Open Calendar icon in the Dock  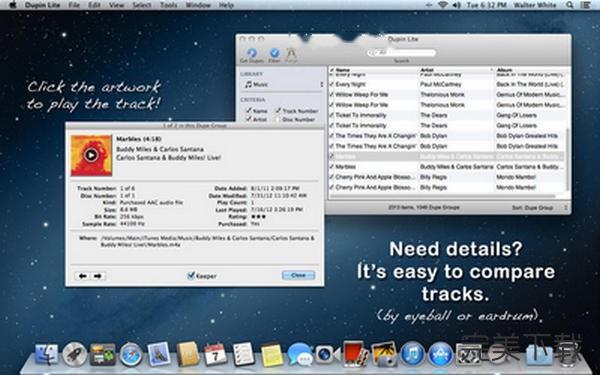pyautogui.click(x=215, y=355)
